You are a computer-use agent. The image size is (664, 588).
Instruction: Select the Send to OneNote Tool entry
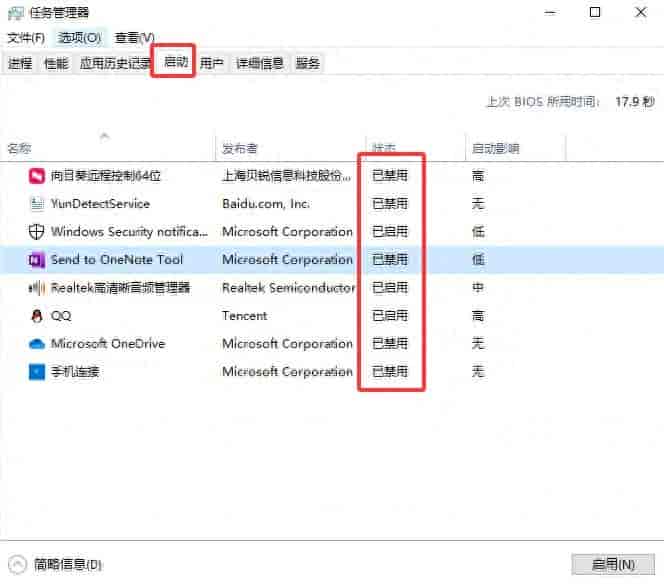point(117,259)
